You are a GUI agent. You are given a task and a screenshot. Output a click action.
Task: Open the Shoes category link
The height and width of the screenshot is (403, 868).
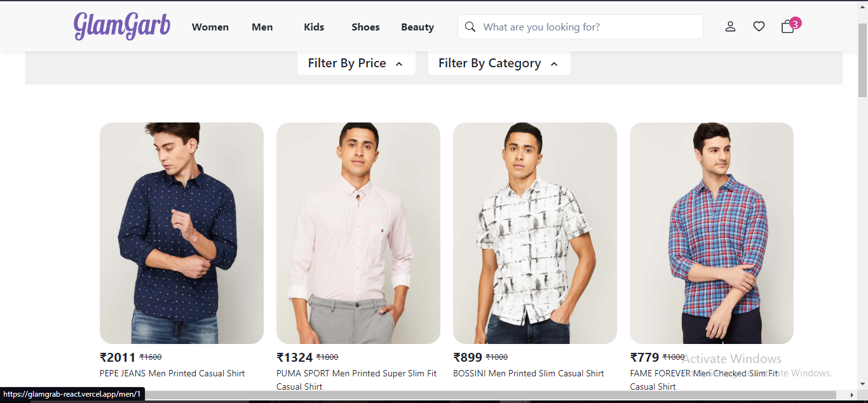(365, 27)
